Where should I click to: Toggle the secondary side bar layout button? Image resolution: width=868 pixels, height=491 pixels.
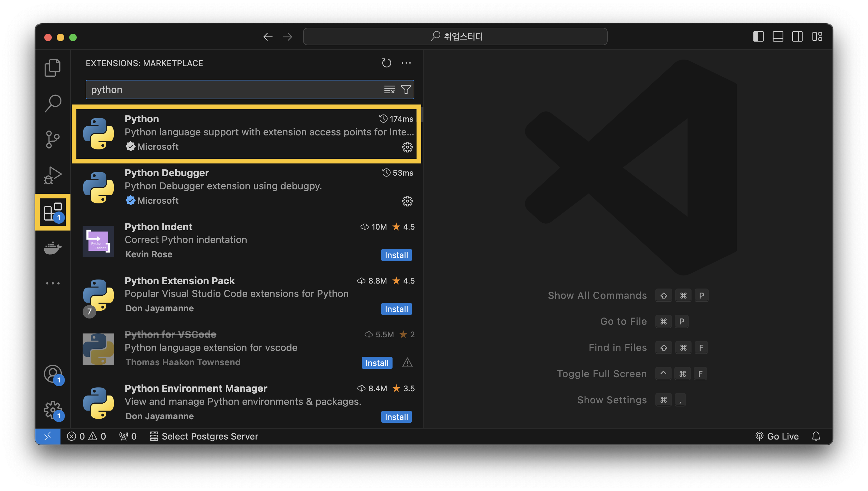point(797,36)
